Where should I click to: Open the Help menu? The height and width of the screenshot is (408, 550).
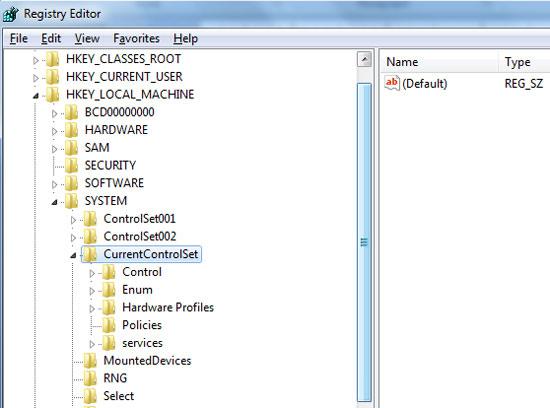click(x=185, y=38)
